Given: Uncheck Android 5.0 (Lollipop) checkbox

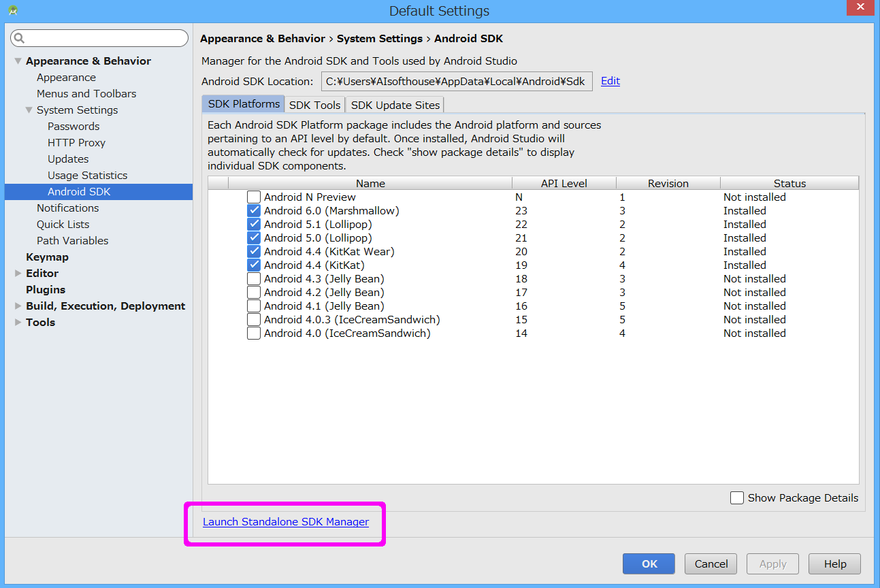Looking at the screenshot, I should [254, 238].
